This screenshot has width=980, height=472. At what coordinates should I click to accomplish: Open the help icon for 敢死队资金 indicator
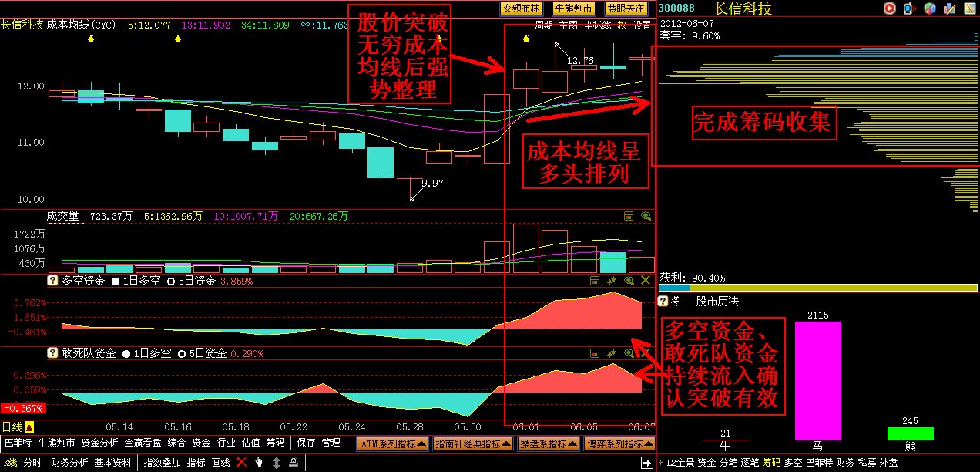click(53, 353)
